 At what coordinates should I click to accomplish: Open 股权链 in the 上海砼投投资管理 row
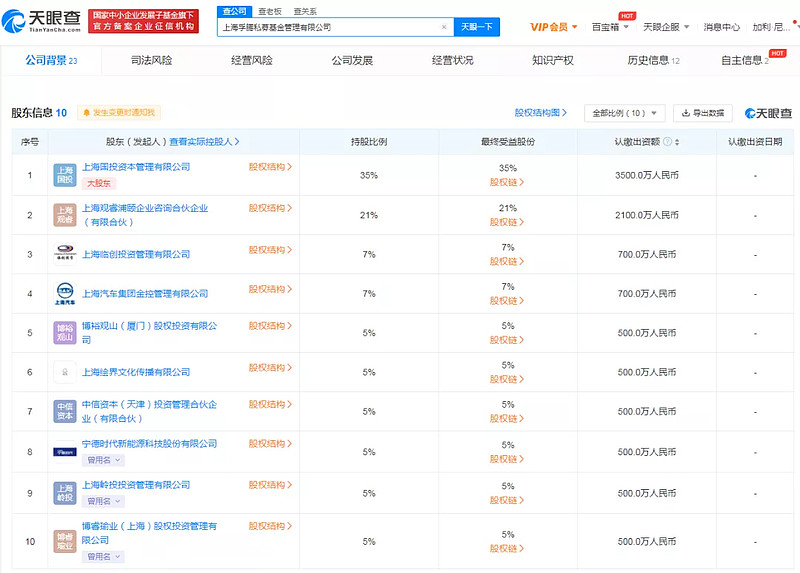coord(507,500)
